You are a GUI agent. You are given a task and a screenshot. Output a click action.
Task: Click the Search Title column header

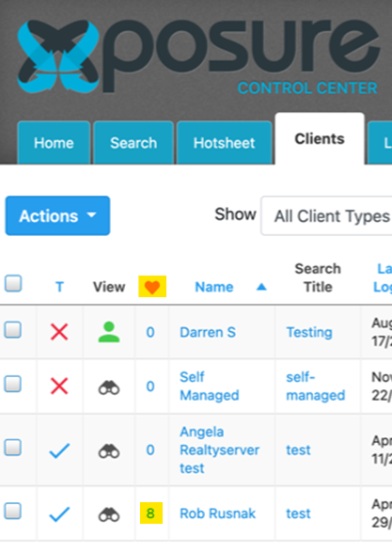click(x=318, y=277)
